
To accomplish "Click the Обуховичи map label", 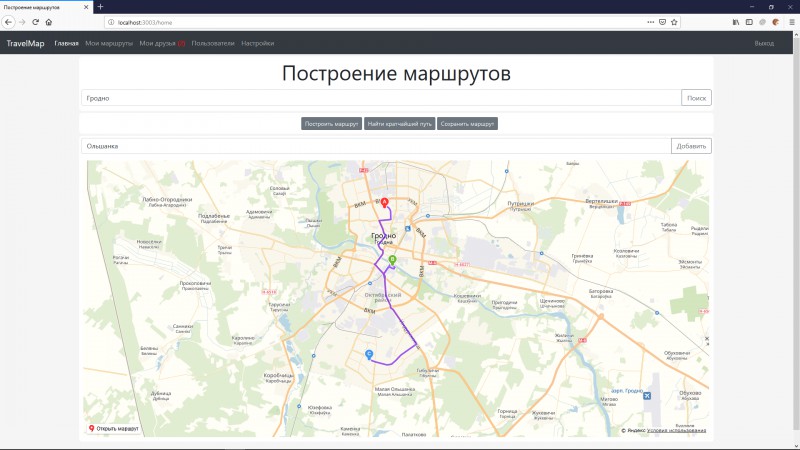I will [677, 353].
